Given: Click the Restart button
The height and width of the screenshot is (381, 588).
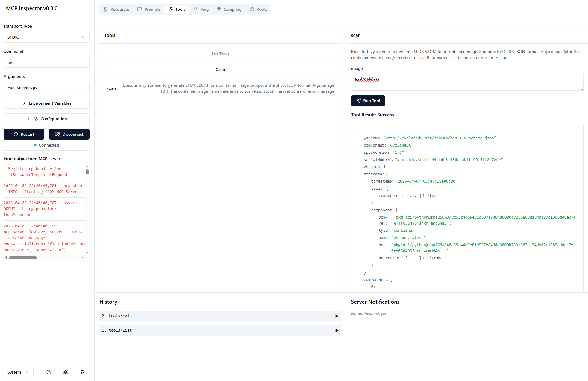Looking at the screenshot, I should [24, 134].
